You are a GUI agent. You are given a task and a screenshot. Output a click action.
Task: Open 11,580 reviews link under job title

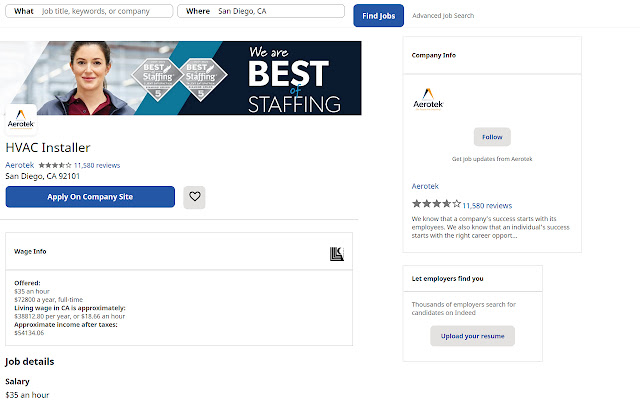[97, 165]
